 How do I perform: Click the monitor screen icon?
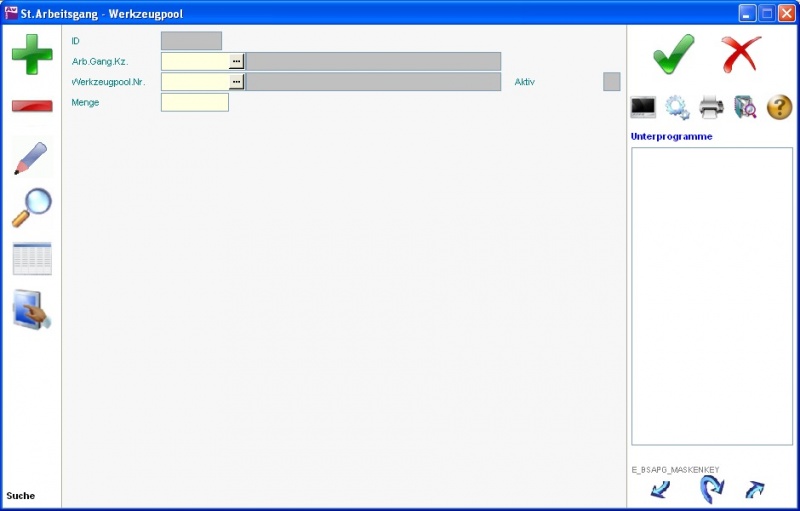click(643, 107)
